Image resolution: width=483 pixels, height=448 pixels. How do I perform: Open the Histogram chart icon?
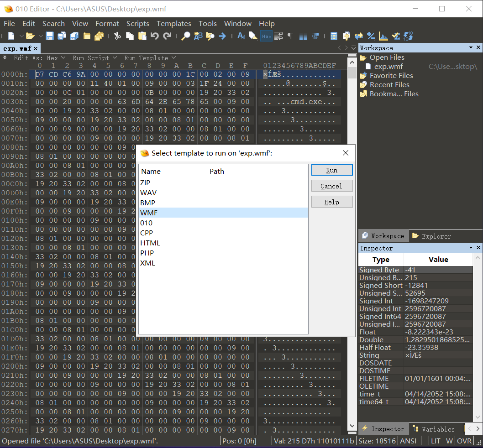click(x=383, y=36)
